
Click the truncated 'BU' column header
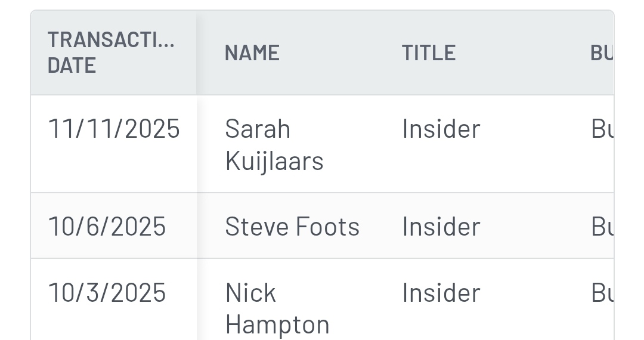pyautogui.click(x=601, y=53)
